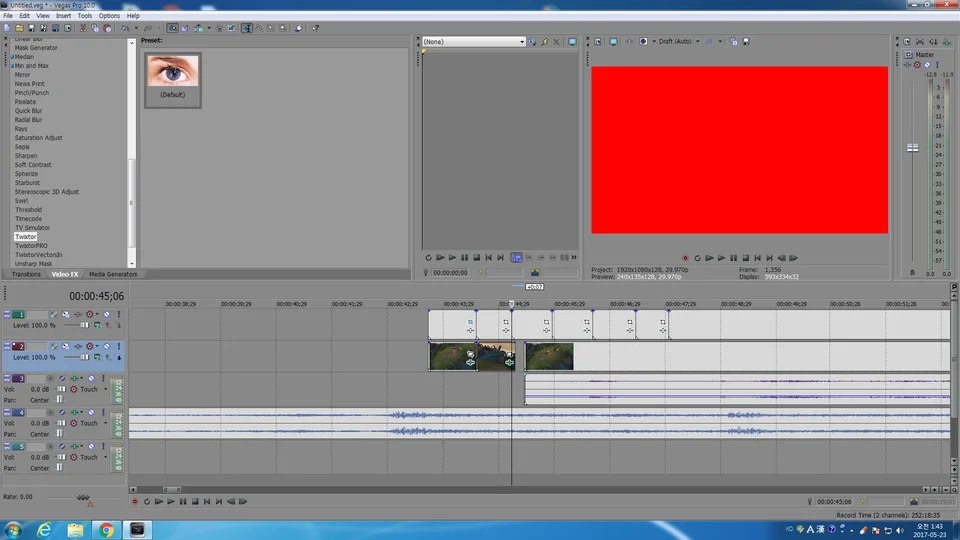Click the track 3 volume slider
Viewport: 960px width, 540px height.
[x=61, y=389]
